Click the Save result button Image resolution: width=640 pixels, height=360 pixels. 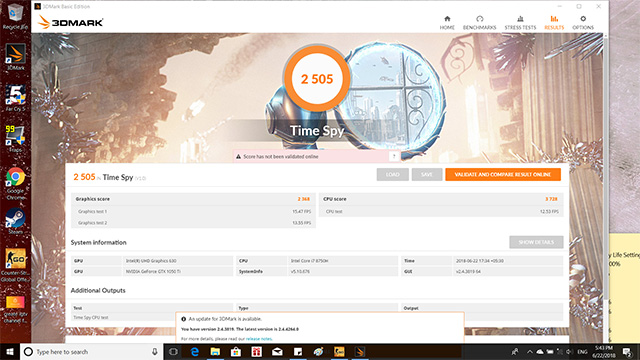427,174
